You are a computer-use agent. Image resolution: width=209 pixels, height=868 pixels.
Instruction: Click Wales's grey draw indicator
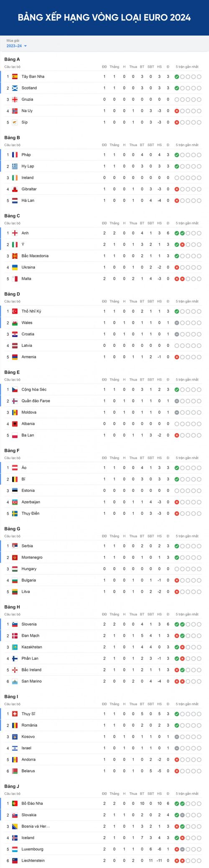coord(177,323)
